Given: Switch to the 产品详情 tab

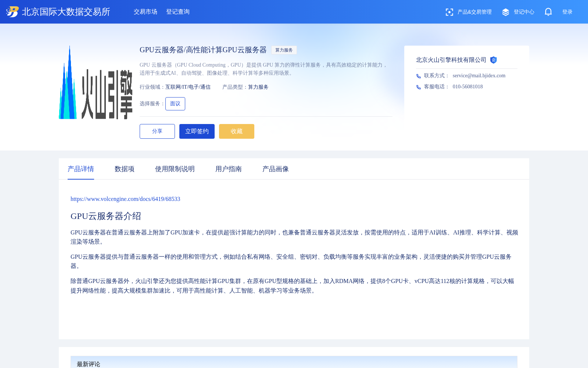Looking at the screenshot, I should pyautogui.click(x=81, y=169).
